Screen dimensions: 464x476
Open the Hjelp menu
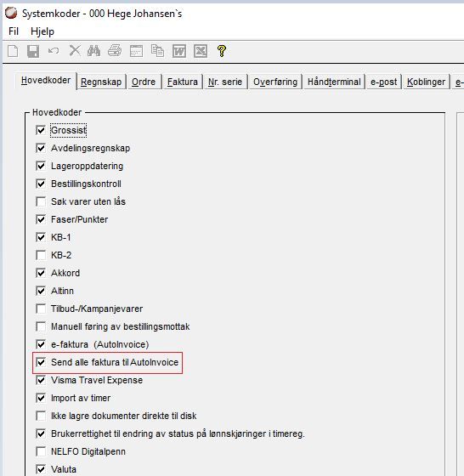tap(42, 31)
